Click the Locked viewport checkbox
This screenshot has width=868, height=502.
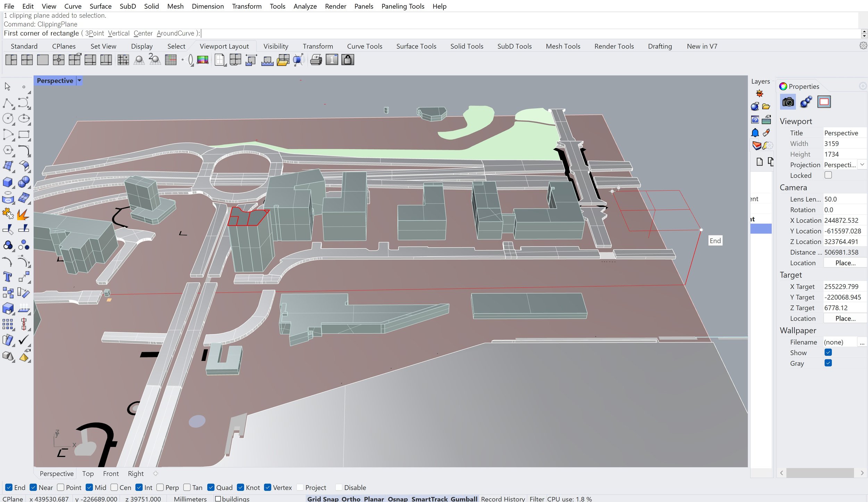point(828,175)
